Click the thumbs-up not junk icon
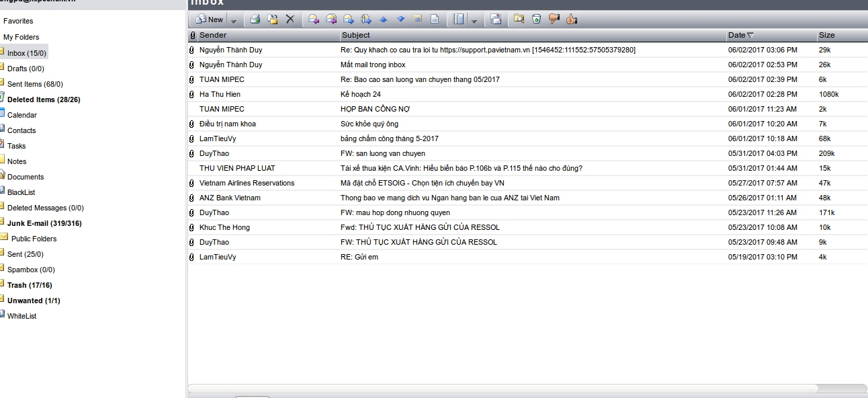The image size is (868, 398). click(x=571, y=19)
